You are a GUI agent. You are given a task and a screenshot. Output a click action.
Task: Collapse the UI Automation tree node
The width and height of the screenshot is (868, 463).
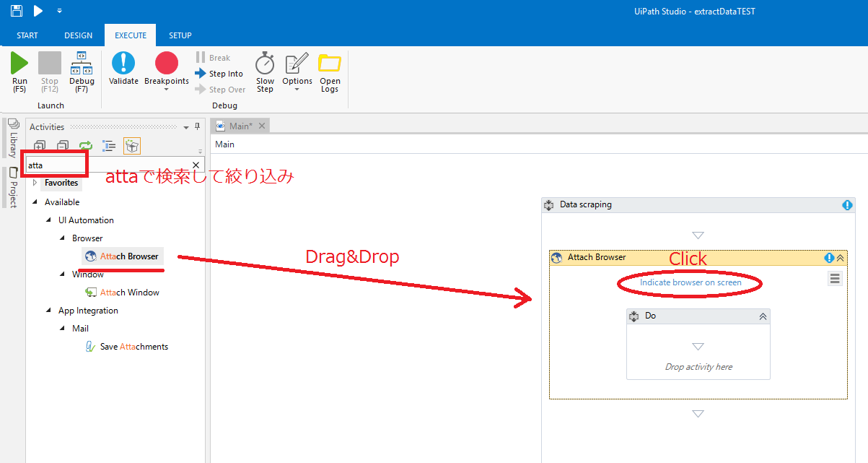click(48, 220)
